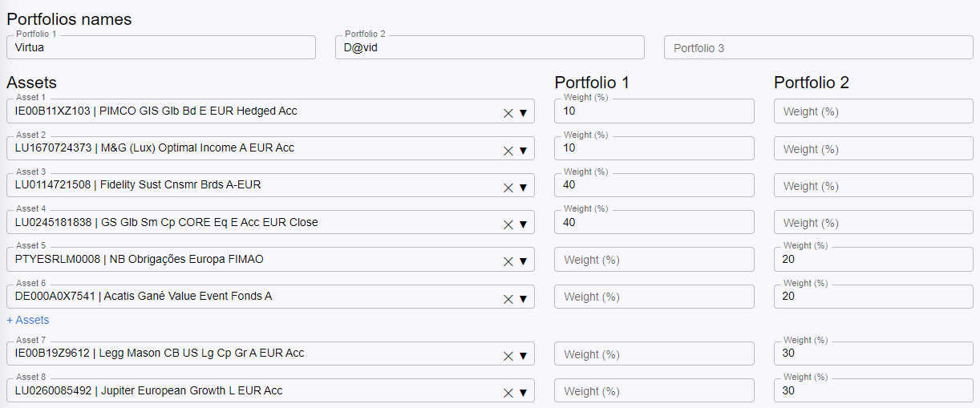Open the Asset 1 dropdown arrow
The width and height of the screenshot is (980, 408).
click(523, 113)
